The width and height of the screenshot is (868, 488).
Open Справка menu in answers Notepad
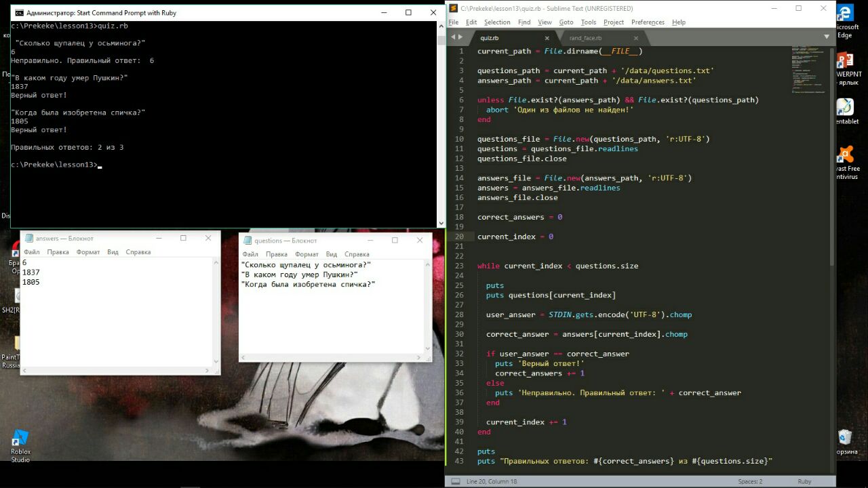point(138,252)
